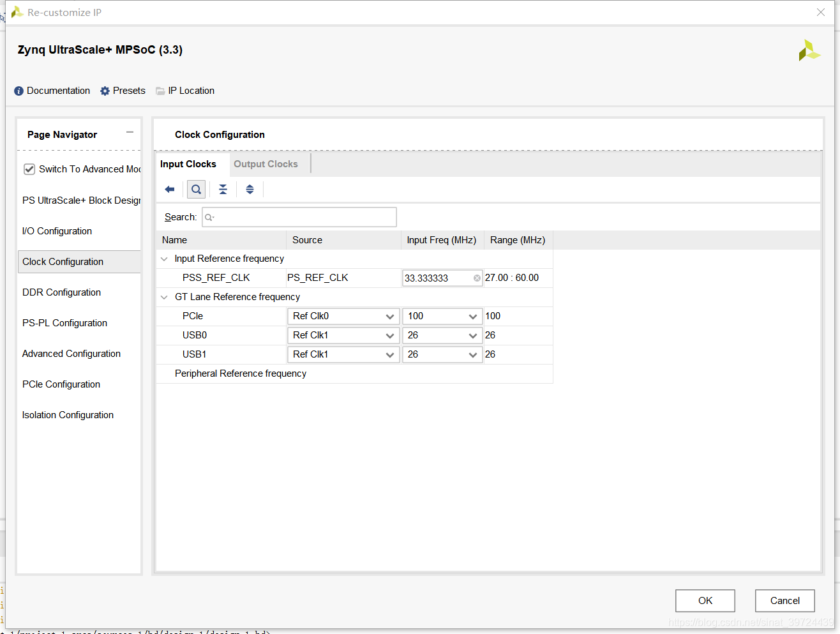Click the Expand All toolbar icon
This screenshot has width=840, height=634.
point(250,190)
